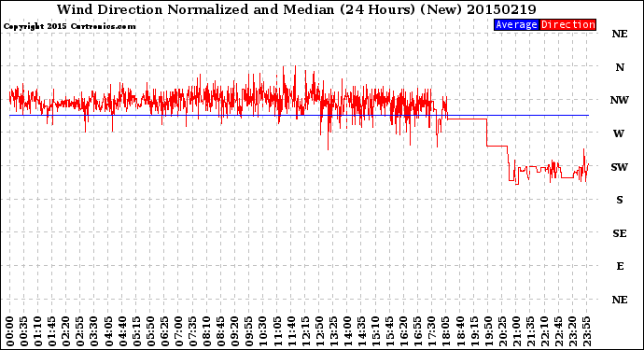Screen dimensions: 644x350
Task: Click the red Direction legend label
Action: tap(567, 24)
